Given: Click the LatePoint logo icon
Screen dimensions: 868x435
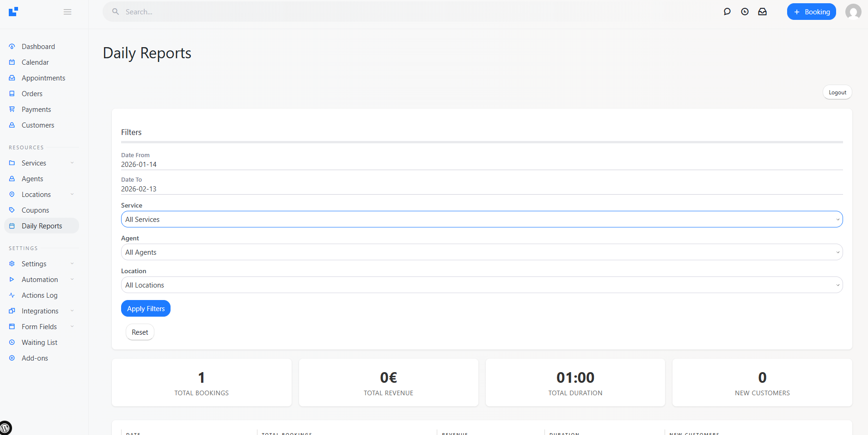Looking at the screenshot, I should click(x=13, y=12).
